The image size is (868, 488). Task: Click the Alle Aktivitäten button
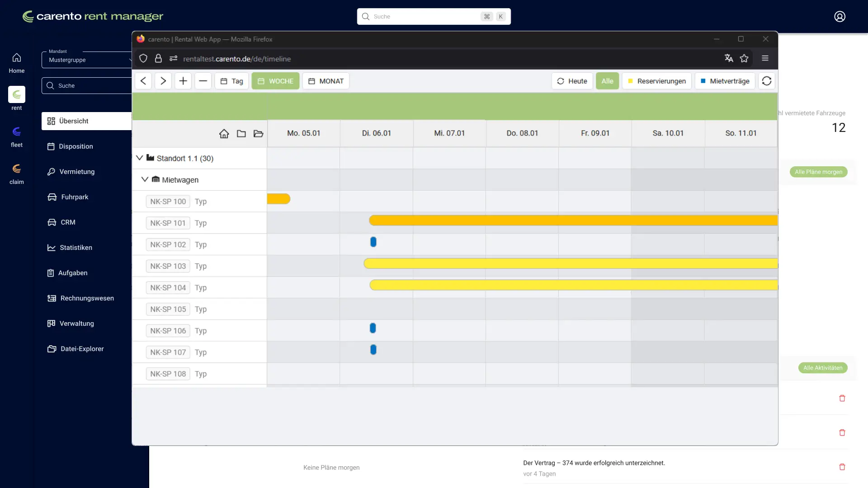822,368
